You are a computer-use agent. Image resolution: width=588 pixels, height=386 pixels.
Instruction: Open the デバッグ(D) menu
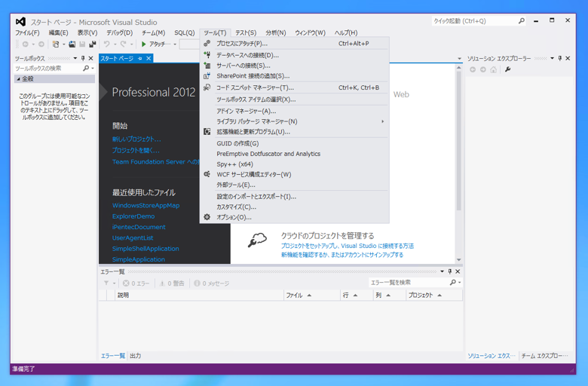pos(119,32)
